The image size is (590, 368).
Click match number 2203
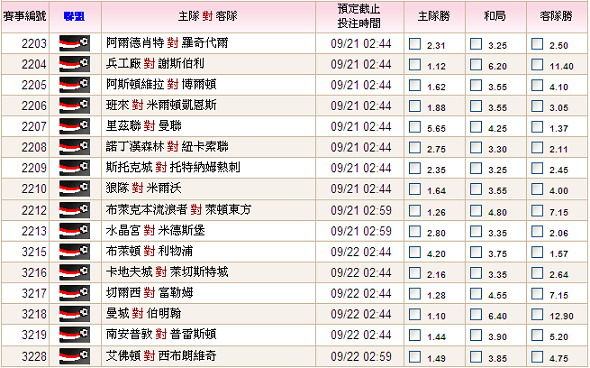tap(34, 44)
